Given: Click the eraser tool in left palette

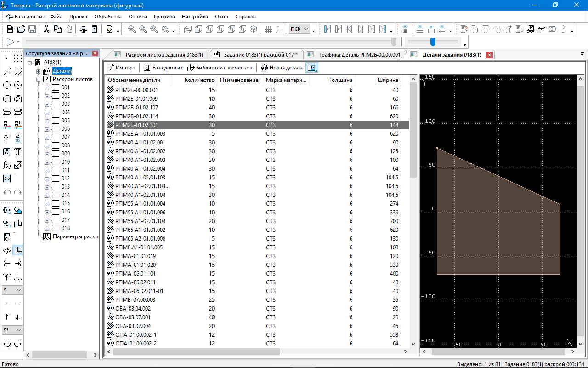Looking at the screenshot, I should click(x=18, y=210).
